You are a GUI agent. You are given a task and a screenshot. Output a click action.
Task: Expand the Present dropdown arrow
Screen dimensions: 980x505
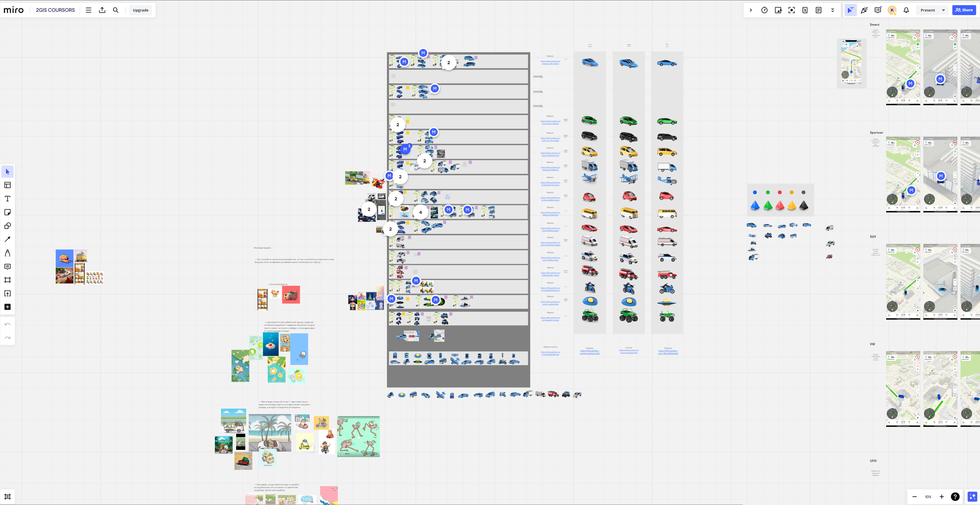point(944,10)
